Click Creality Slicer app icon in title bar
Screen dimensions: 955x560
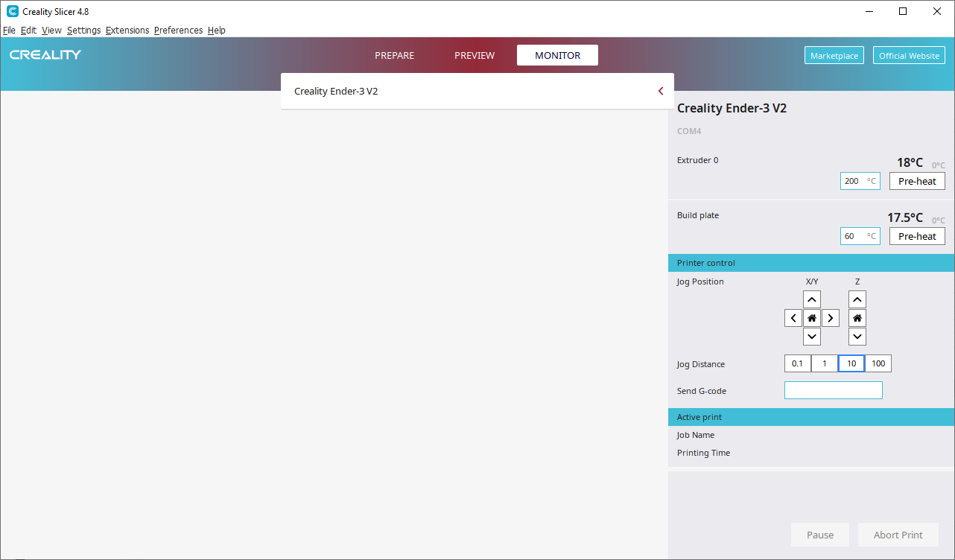13,11
